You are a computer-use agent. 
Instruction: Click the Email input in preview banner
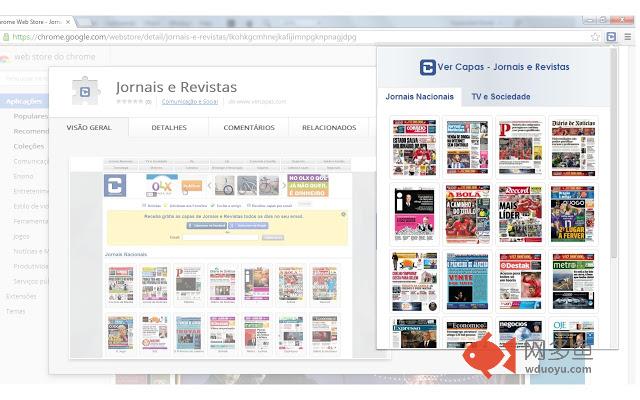coord(220,237)
